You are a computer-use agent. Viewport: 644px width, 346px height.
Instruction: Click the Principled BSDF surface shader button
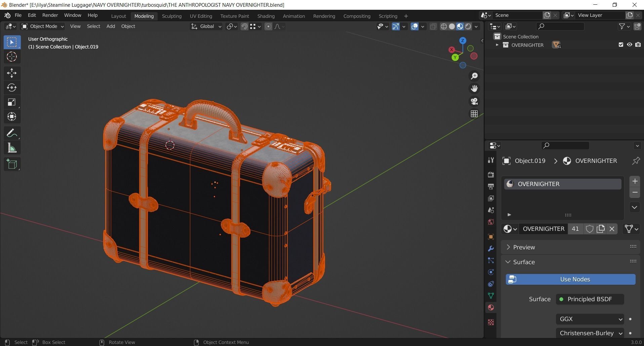click(590, 299)
